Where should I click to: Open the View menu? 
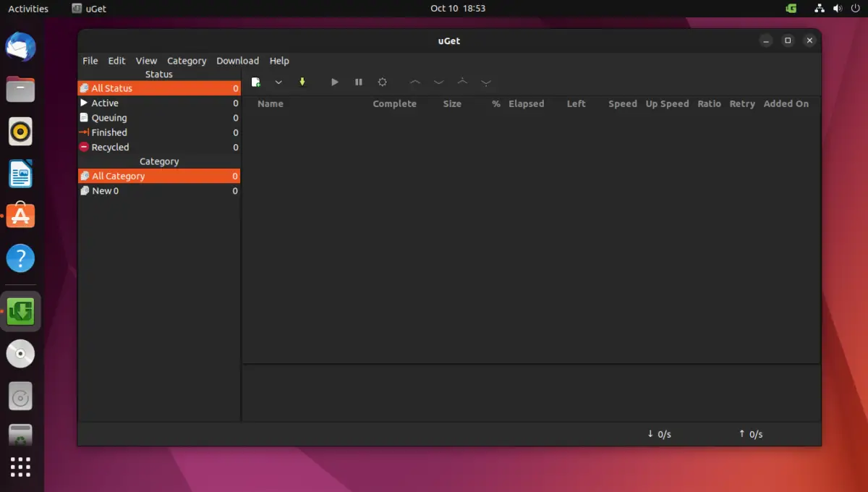(x=146, y=61)
